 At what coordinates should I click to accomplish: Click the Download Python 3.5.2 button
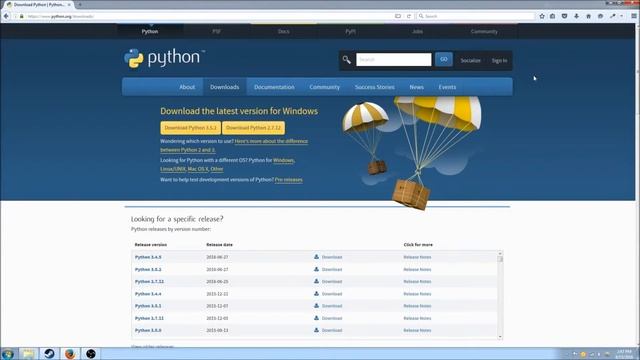click(191, 128)
